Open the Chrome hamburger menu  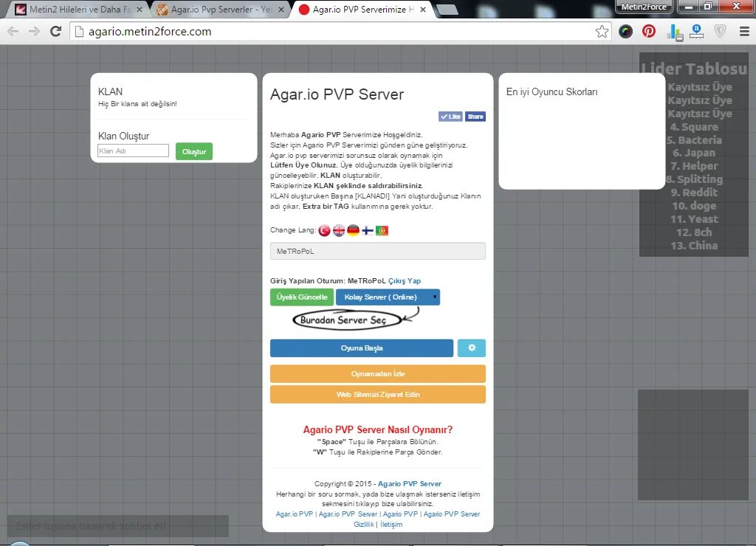click(744, 32)
